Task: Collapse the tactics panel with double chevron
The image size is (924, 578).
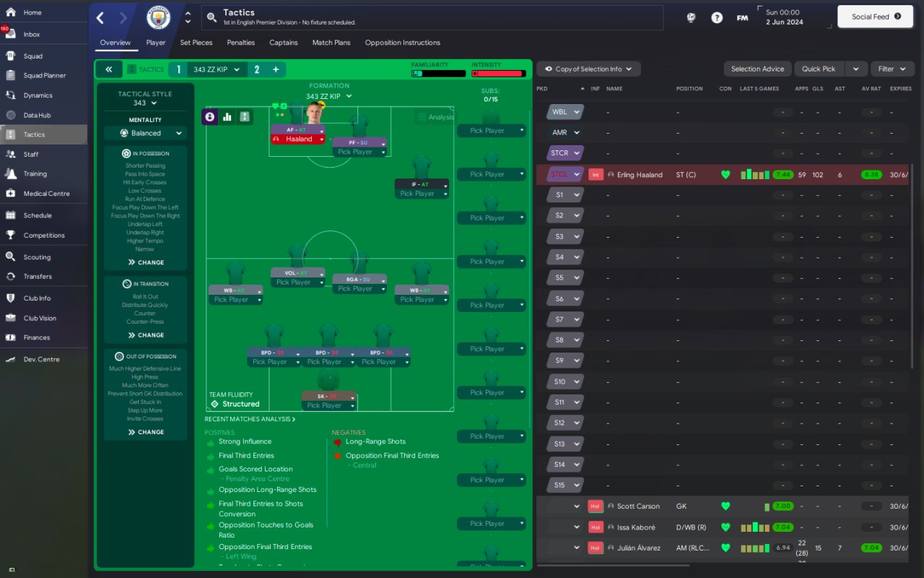Action: (108, 69)
